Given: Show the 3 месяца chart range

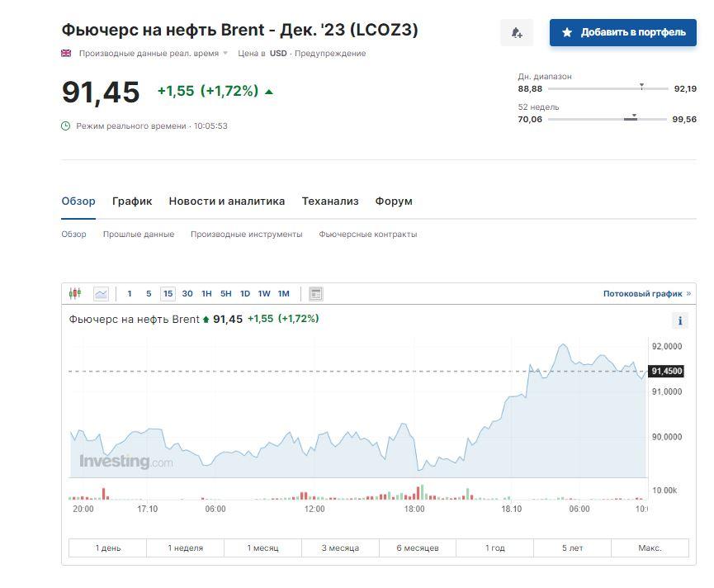Looking at the screenshot, I should pos(340,548).
